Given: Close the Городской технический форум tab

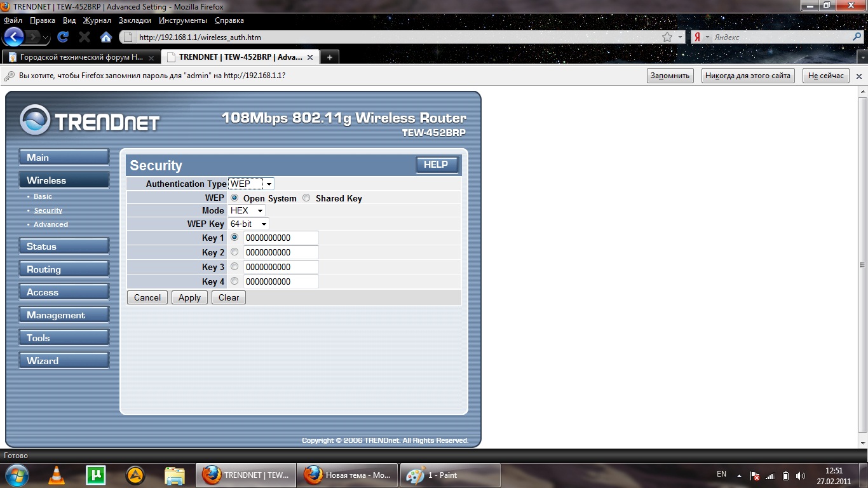Looking at the screenshot, I should click(x=151, y=57).
